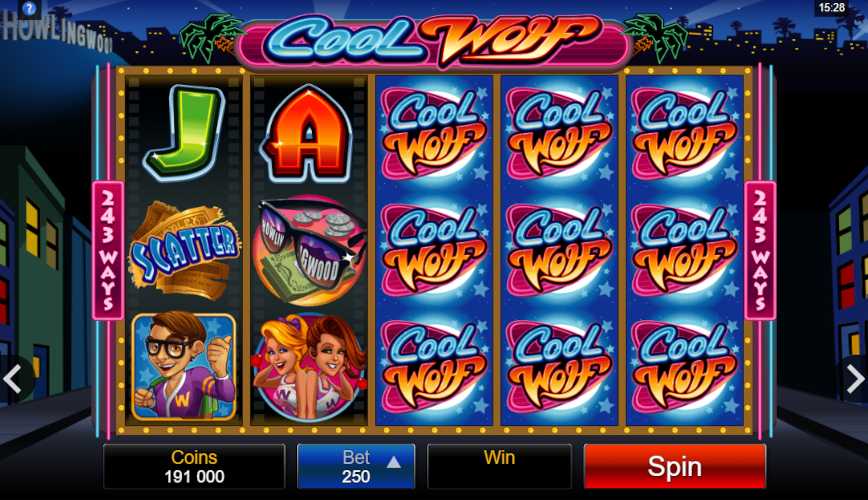The image size is (868, 500).
Task: Go to next screen with right chevron
Action: pos(855,379)
